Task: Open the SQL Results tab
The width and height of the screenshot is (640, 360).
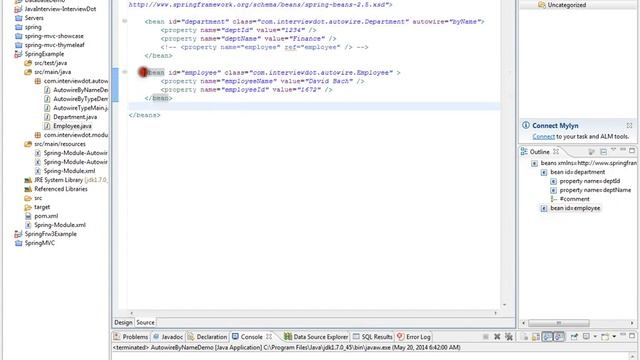Action: pos(373,337)
